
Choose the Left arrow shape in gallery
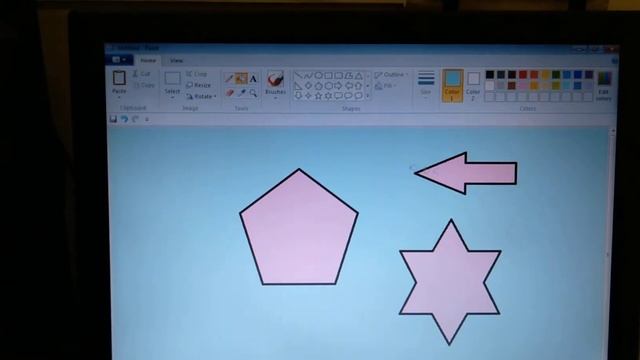click(348, 86)
